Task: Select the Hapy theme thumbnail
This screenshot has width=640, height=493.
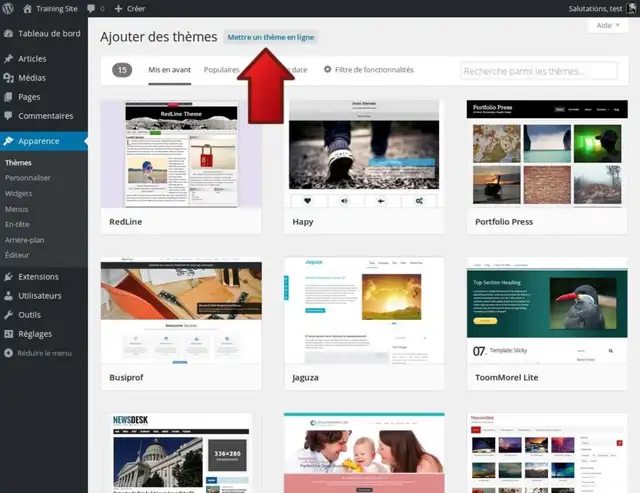Action: [x=364, y=154]
